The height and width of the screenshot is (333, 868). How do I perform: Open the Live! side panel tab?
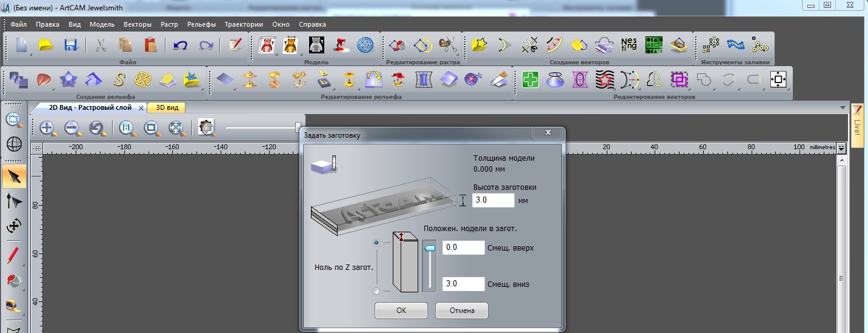tap(857, 124)
